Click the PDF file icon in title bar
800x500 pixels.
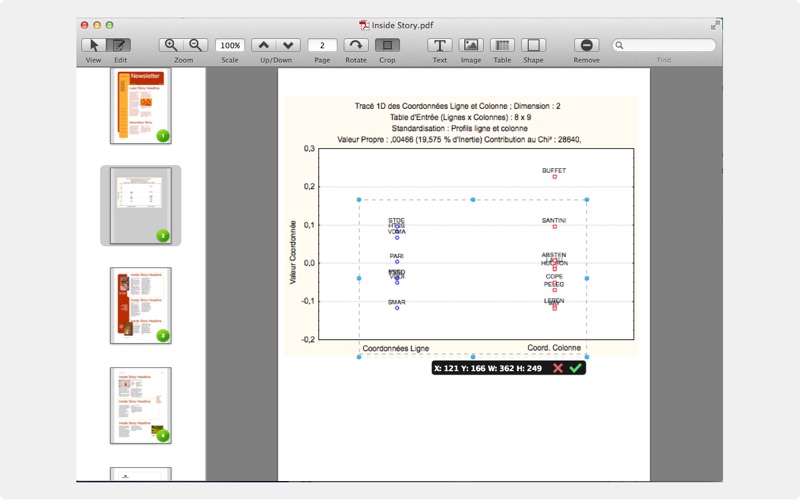[x=364, y=25]
